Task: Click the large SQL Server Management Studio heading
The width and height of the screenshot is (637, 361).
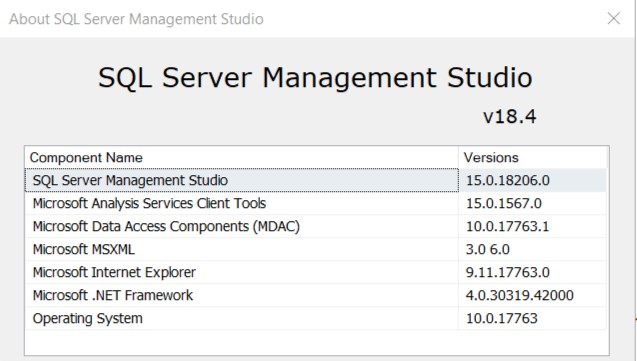Action: click(x=315, y=78)
